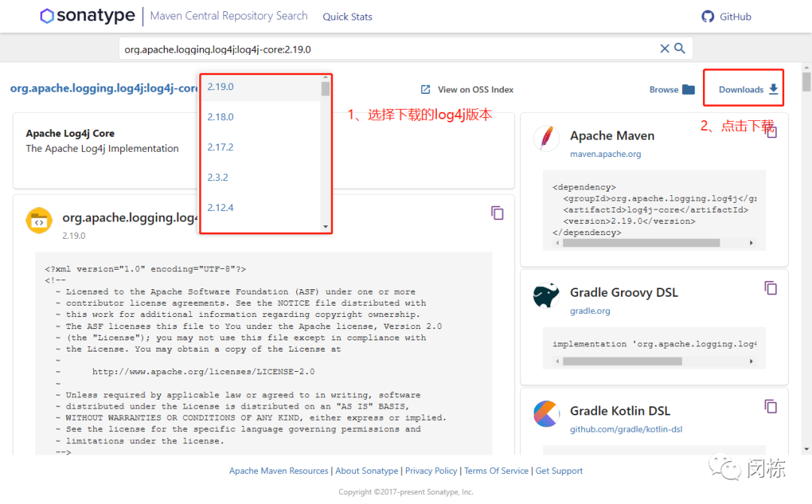Open github.com/gradle/kotlin-dsl link
Viewport: 812px width, 504px height.
(626, 430)
